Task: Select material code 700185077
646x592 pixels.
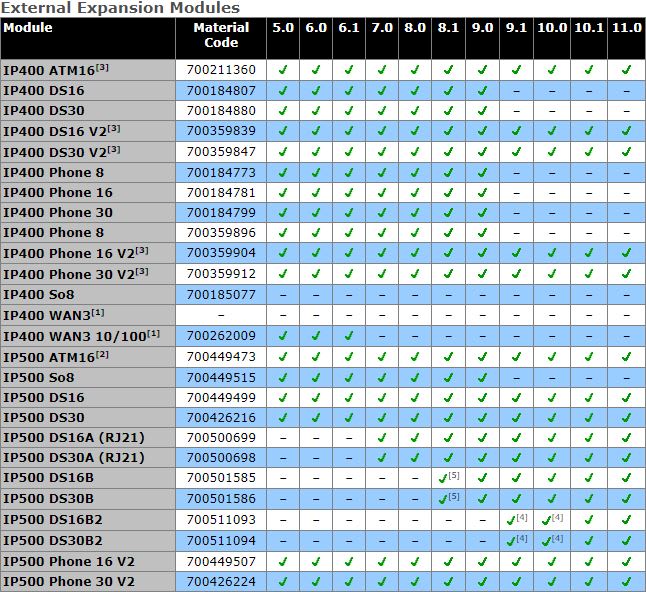Action: pyautogui.click(x=221, y=295)
